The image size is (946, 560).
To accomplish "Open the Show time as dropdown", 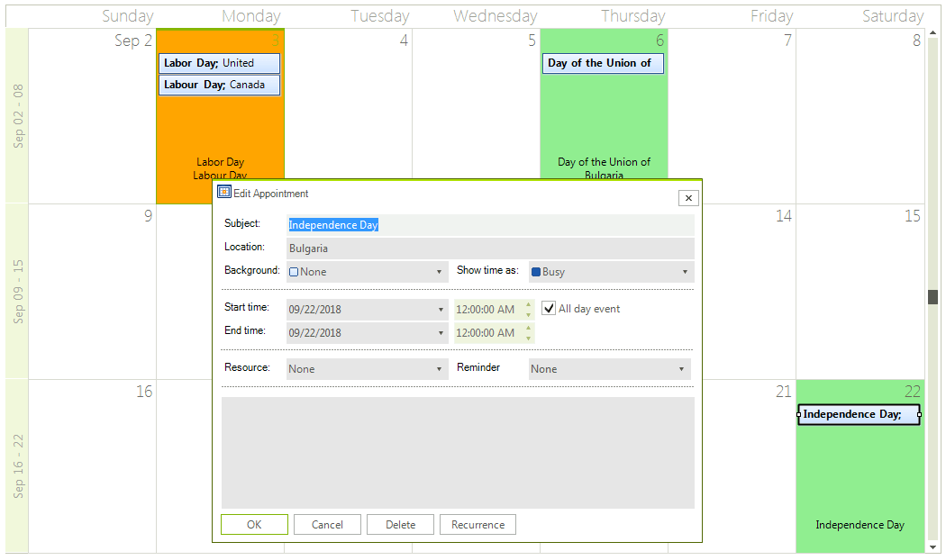I will [x=684, y=271].
